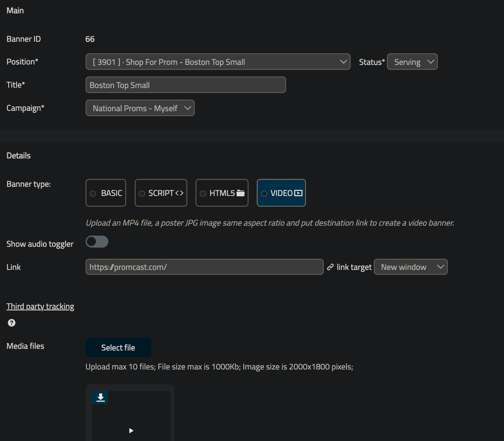Click the video play icon on VIDEO option

click(x=298, y=193)
